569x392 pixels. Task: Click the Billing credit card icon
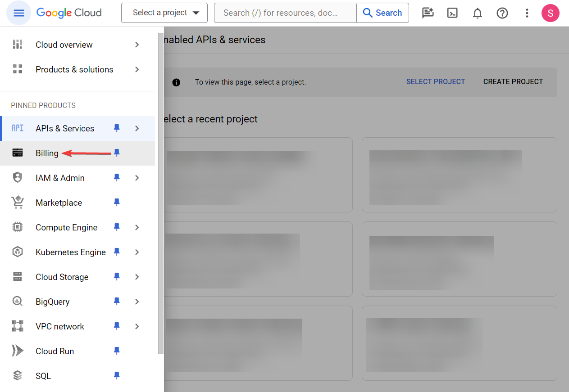(18, 153)
